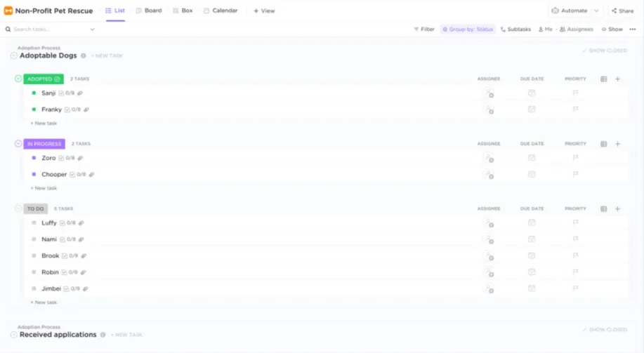This screenshot has height=353, width=644.
Task: Collapse the Adopted status group
Action: [18, 79]
